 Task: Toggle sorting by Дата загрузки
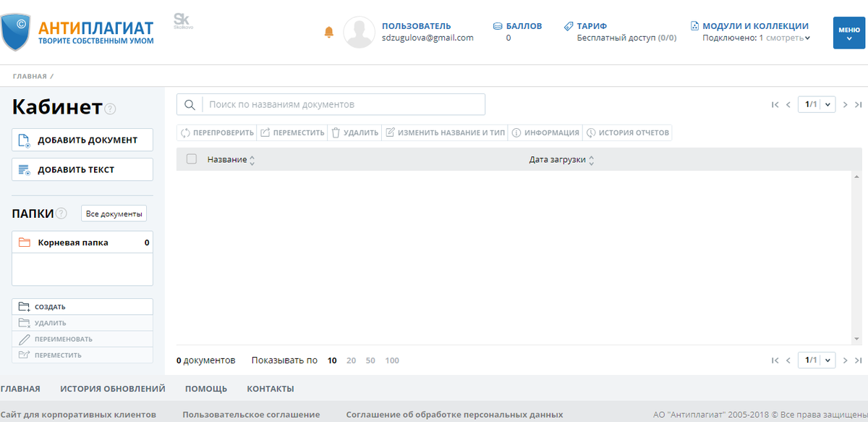tap(591, 159)
